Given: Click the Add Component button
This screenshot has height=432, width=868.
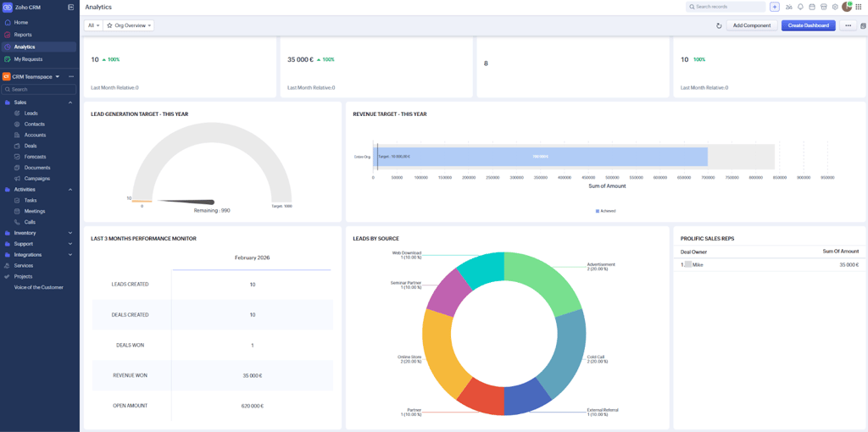Looking at the screenshot, I should 752,25.
